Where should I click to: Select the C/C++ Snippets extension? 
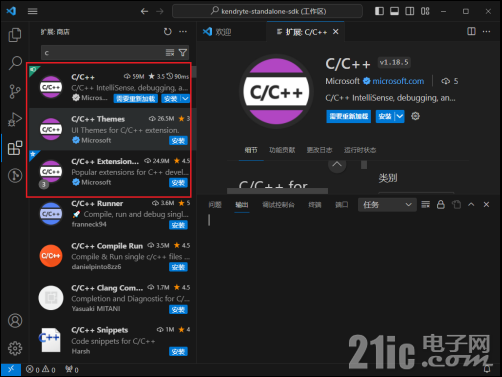(113, 340)
